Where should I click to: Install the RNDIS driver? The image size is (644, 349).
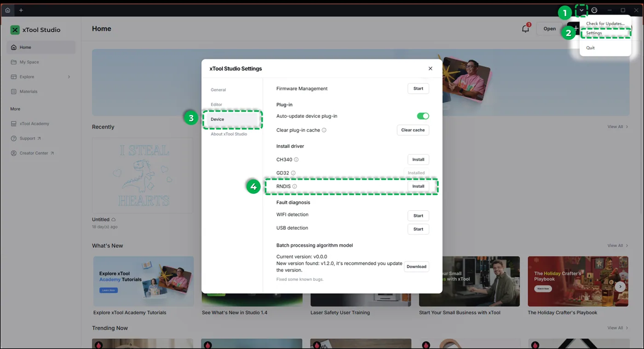[x=418, y=186]
